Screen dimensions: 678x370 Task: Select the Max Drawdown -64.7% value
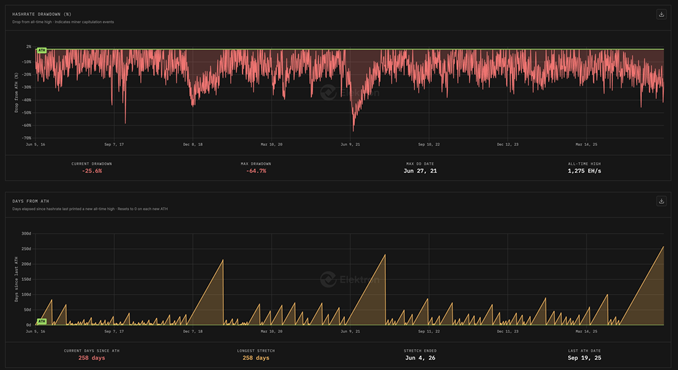coord(256,171)
